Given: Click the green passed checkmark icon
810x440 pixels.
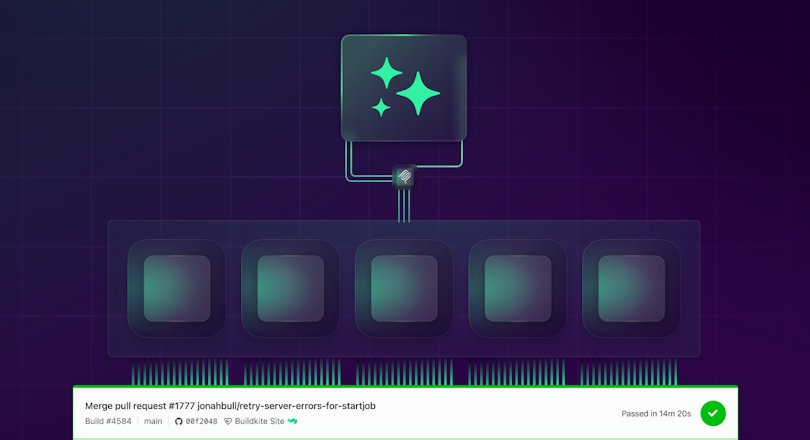Looking at the screenshot, I should click(713, 413).
